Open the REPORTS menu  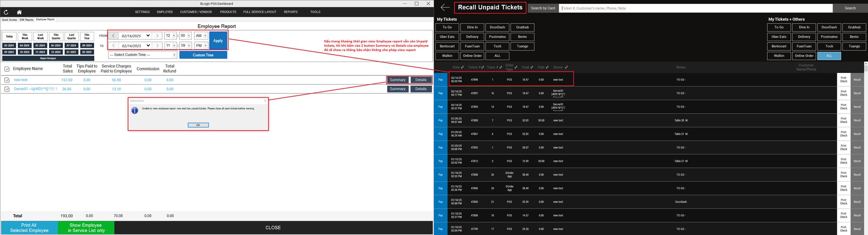coord(290,12)
